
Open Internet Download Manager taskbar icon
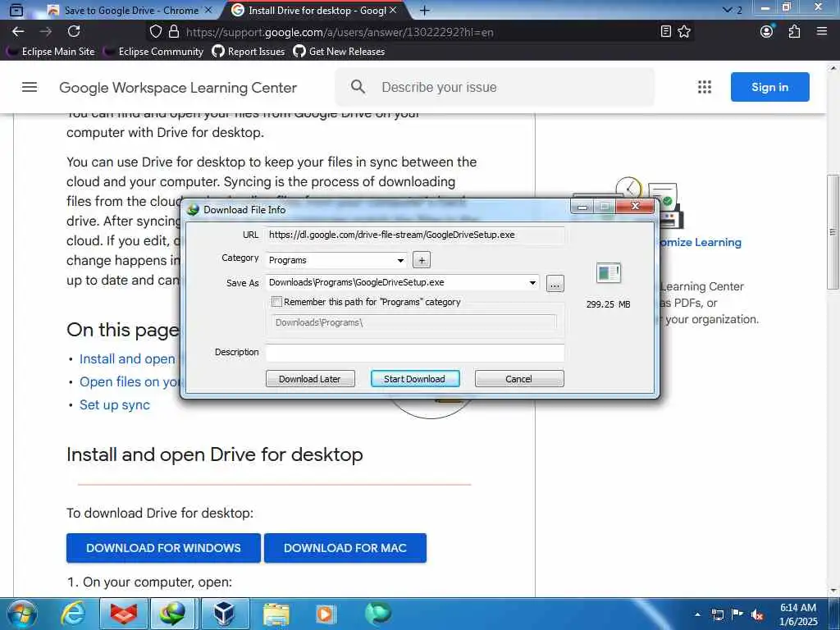(172, 614)
